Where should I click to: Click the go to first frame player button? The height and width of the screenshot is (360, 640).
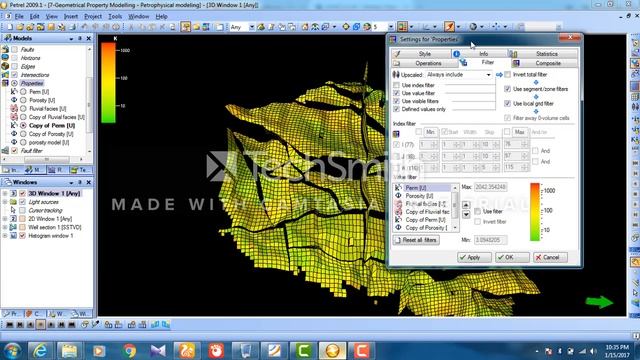click(9, 325)
